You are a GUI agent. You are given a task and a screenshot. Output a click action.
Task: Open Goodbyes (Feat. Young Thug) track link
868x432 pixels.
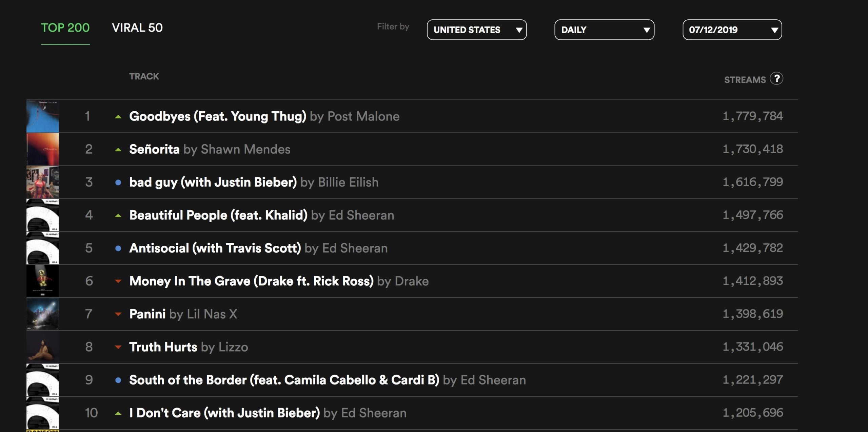tap(217, 116)
